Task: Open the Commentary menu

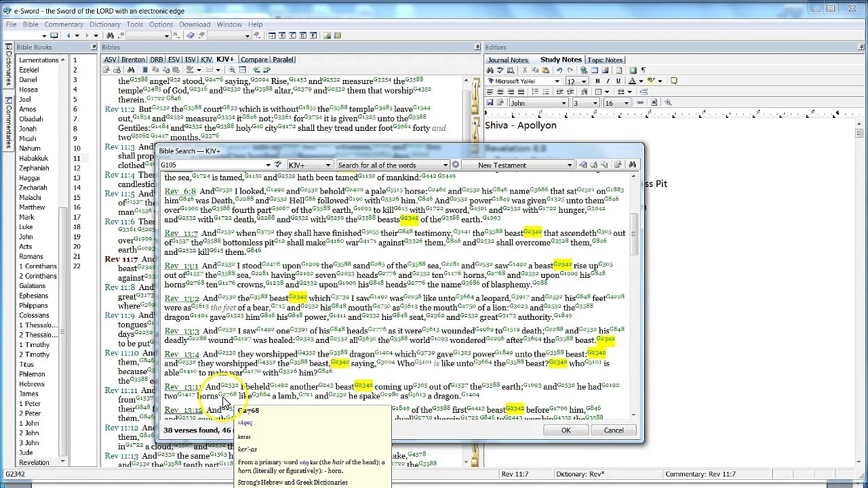Action: (x=64, y=24)
